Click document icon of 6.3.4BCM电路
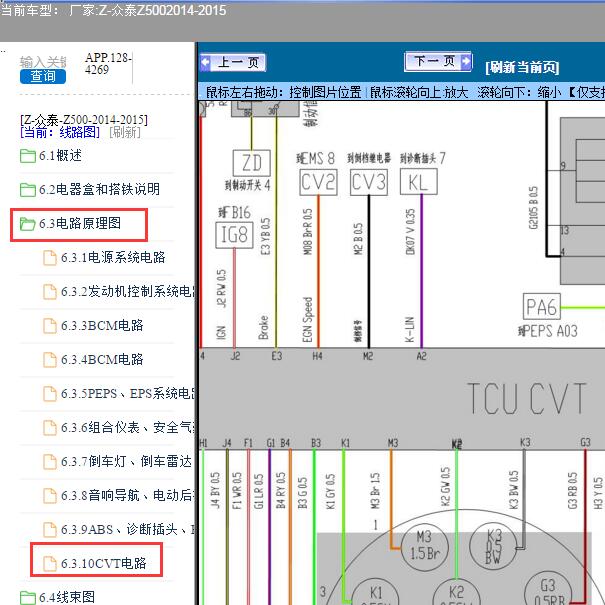Image resolution: width=605 pixels, height=605 pixels. pyautogui.click(x=49, y=360)
